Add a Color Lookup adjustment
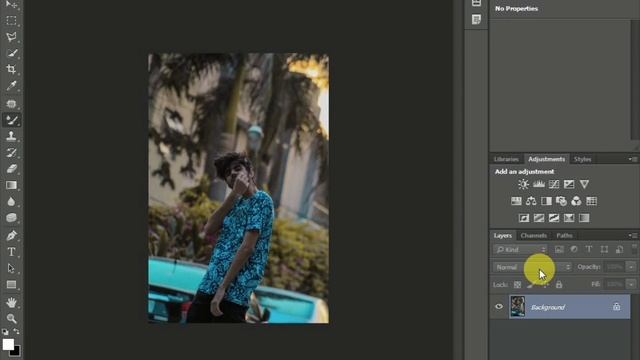 (591, 201)
